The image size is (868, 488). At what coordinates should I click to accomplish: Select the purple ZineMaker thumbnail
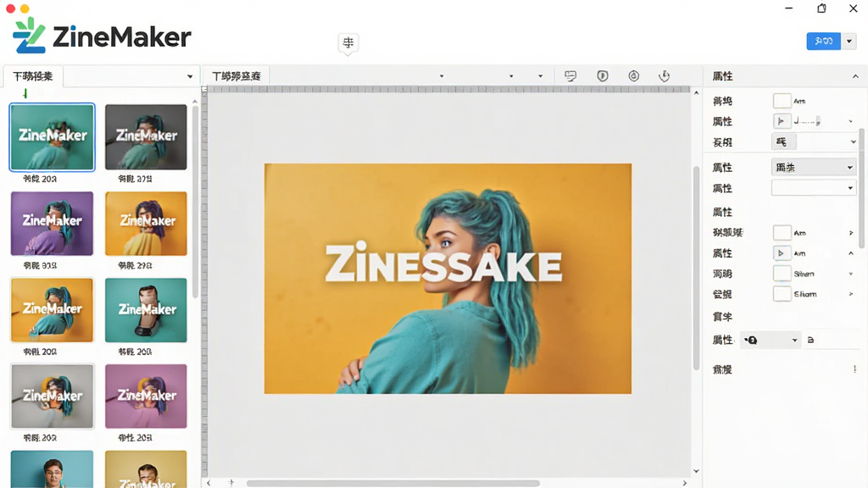click(52, 224)
